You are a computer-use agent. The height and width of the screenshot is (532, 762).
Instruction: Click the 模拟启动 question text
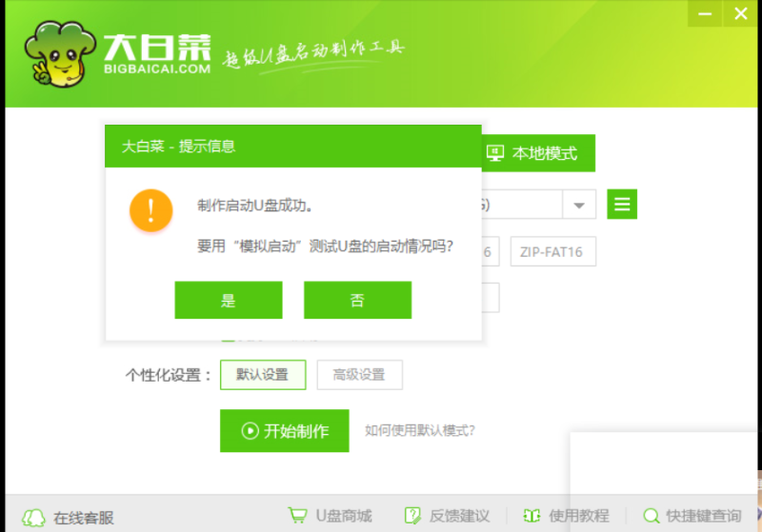click(325, 246)
